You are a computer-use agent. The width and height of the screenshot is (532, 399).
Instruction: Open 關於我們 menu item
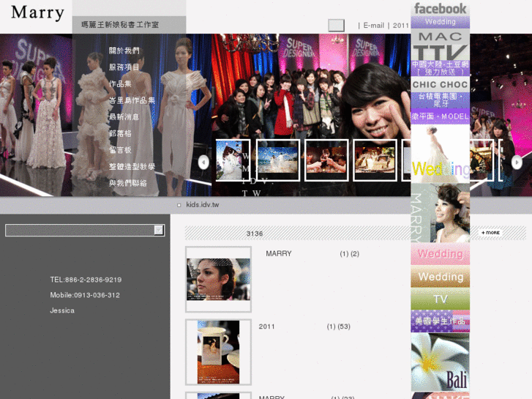pos(124,51)
